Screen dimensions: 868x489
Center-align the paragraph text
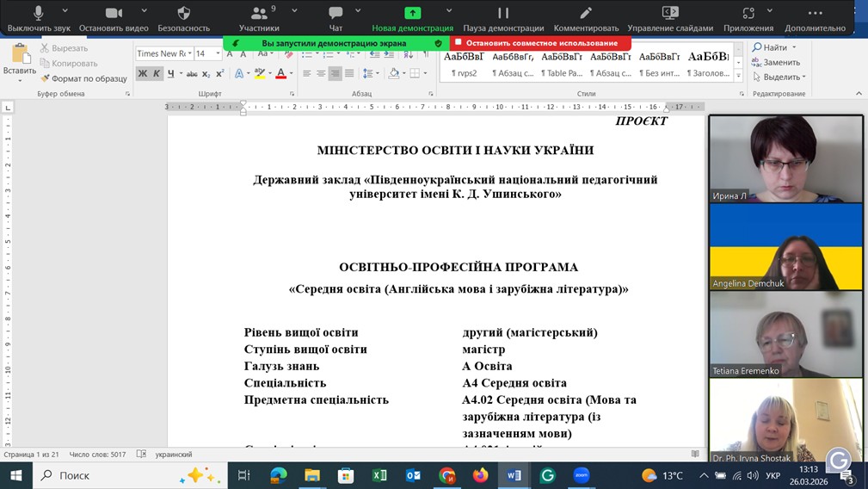321,74
